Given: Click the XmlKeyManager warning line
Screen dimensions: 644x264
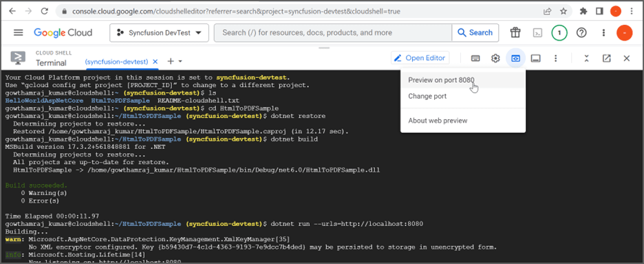Looking at the screenshot, I should point(147,239).
